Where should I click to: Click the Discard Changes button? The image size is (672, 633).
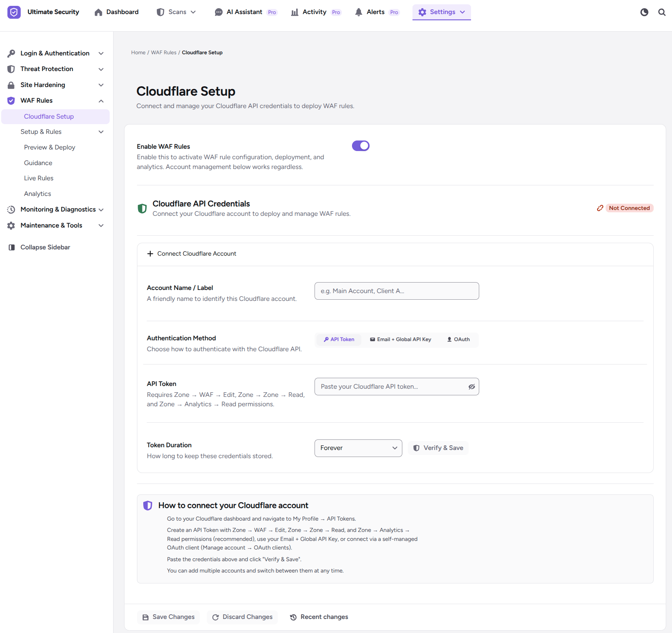point(242,617)
